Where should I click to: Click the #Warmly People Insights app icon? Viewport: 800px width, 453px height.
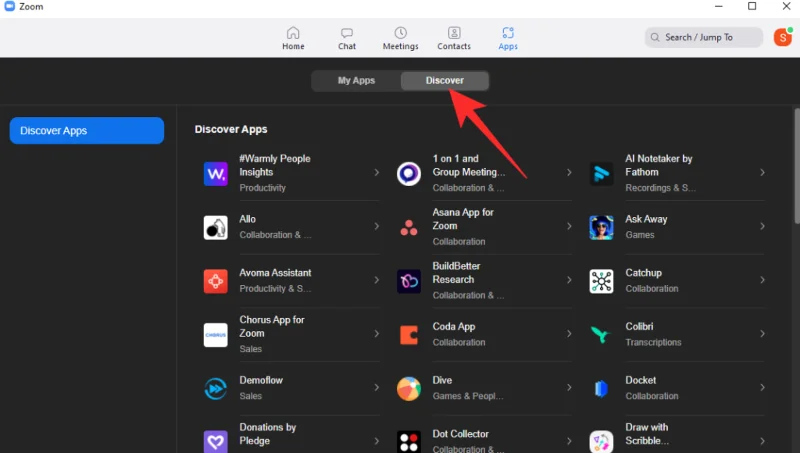(216, 173)
